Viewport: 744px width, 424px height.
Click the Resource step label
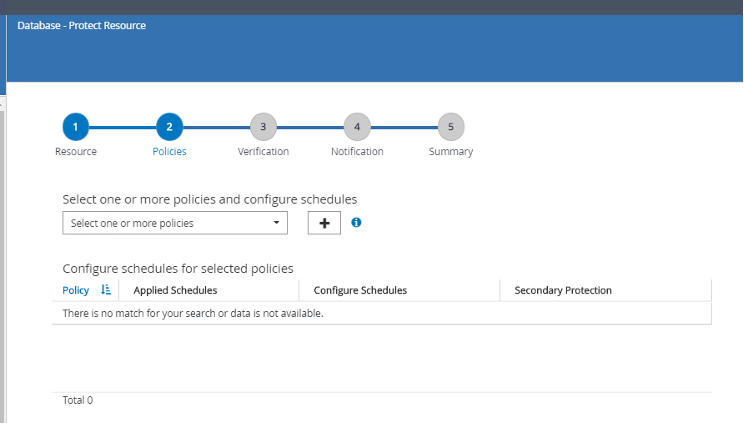(x=76, y=152)
